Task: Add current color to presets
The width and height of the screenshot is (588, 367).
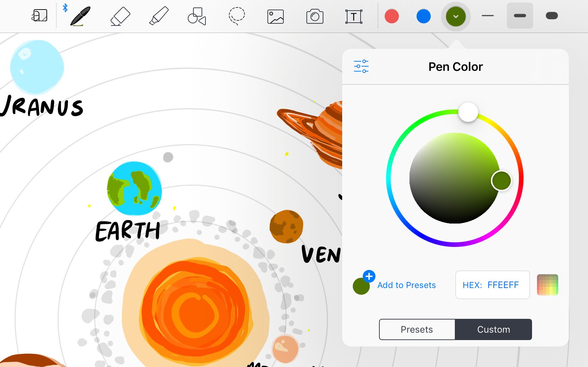Action: [407, 285]
